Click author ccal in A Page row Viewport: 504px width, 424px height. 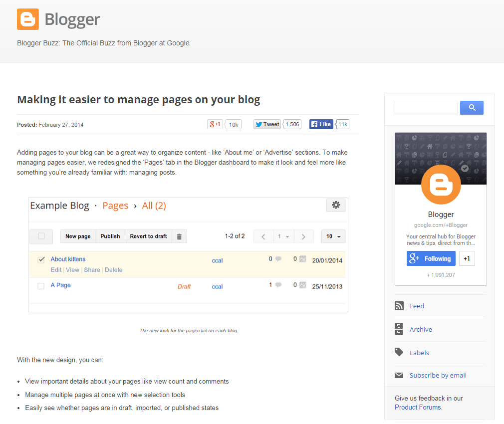(217, 286)
